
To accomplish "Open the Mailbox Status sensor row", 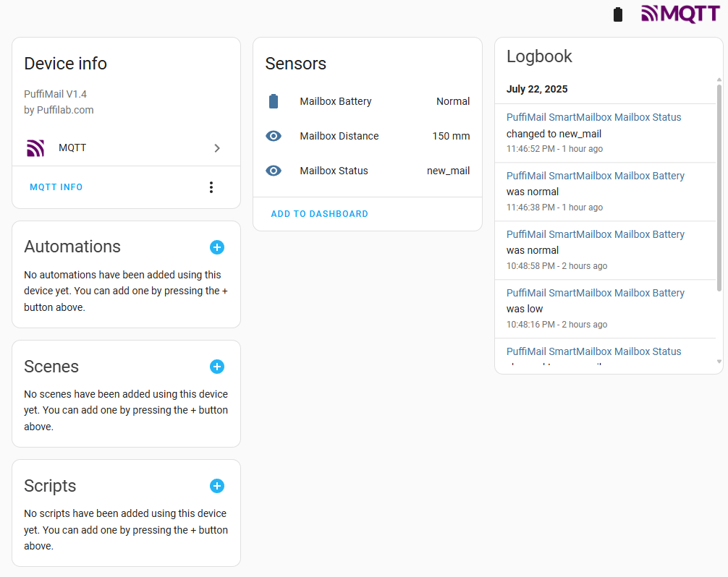I will click(x=367, y=171).
